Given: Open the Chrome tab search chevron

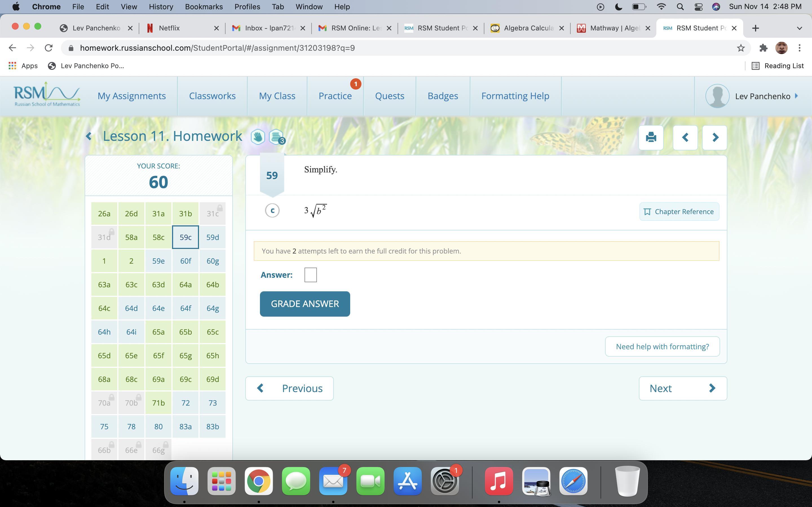Looking at the screenshot, I should [799, 28].
